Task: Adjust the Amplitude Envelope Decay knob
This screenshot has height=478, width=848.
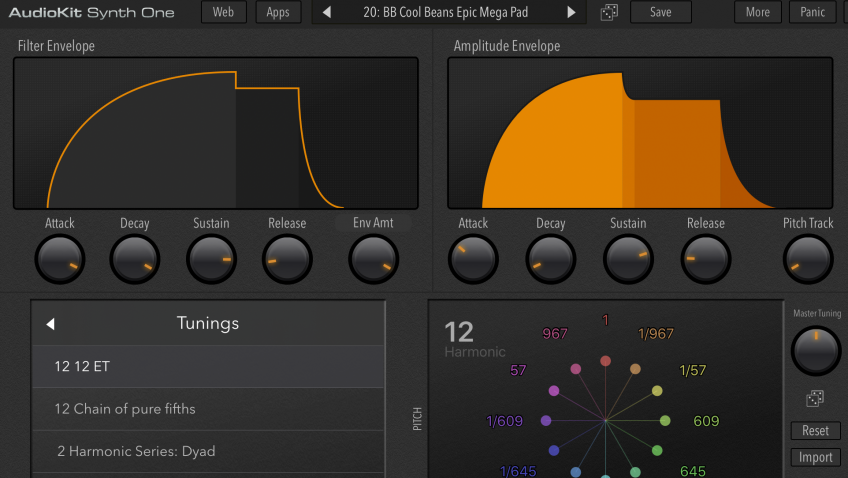Action: [551, 259]
